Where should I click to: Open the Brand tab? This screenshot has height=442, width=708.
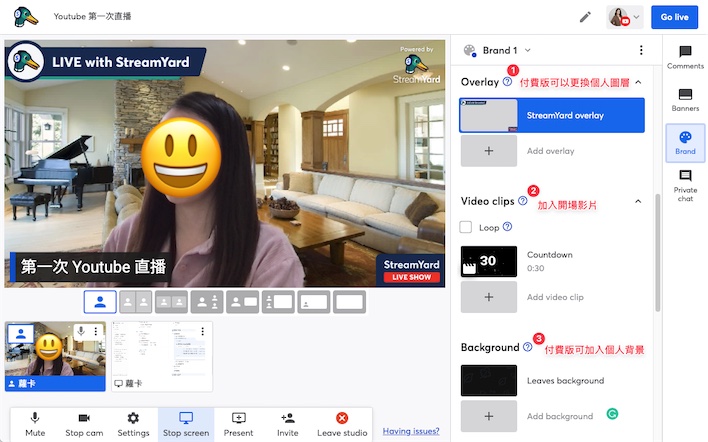(685, 143)
